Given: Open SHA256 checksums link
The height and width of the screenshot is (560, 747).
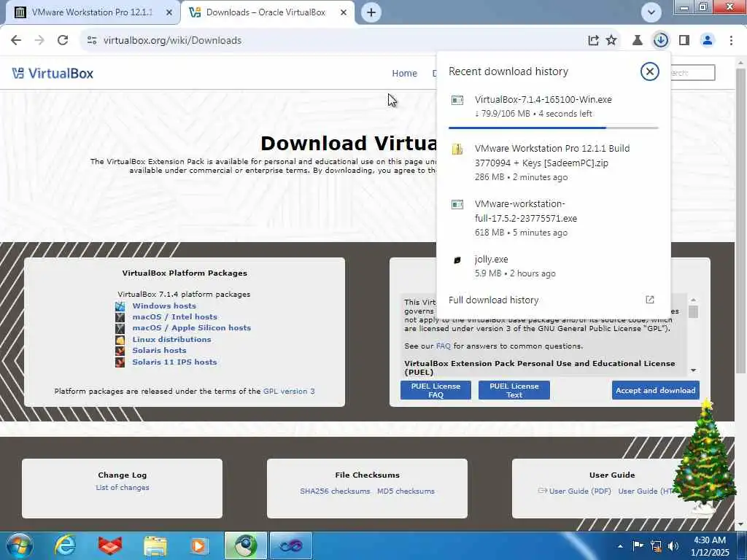Looking at the screenshot, I should (335, 491).
